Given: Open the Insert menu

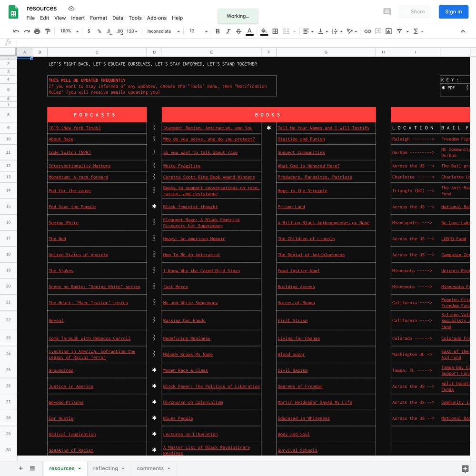Looking at the screenshot, I should [78, 18].
